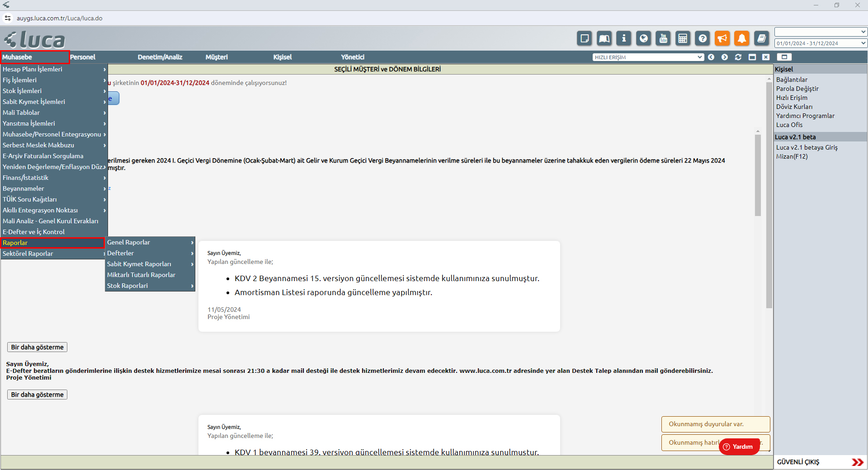Image resolution: width=868 pixels, height=470 pixels.
Task: Select Sektörel Raporlar menu item
Action: 53,254
